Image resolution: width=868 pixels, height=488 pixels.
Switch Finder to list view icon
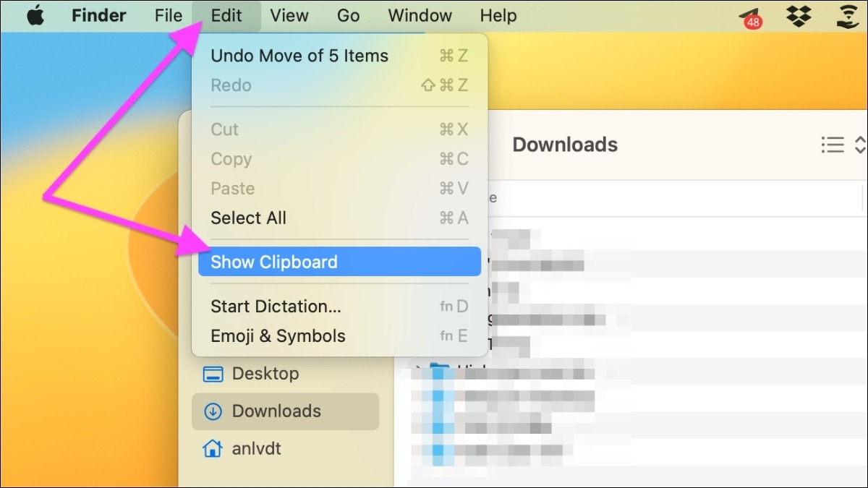[833, 145]
